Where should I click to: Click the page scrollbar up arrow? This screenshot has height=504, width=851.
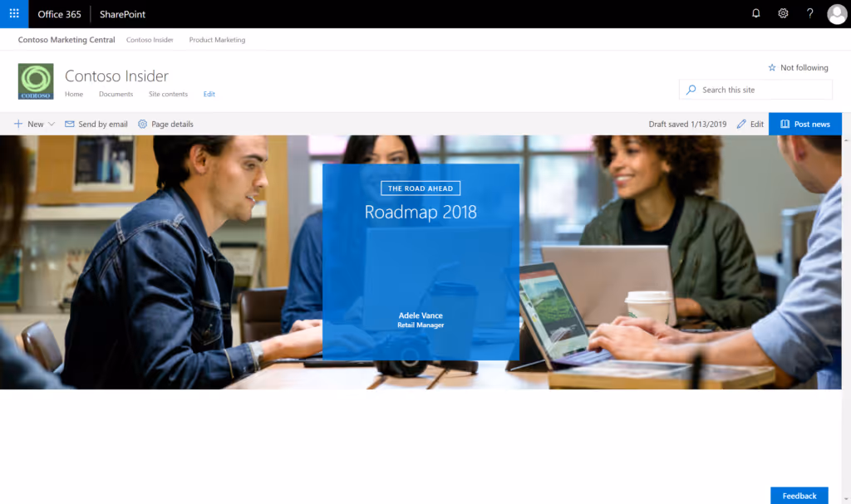click(x=846, y=139)
